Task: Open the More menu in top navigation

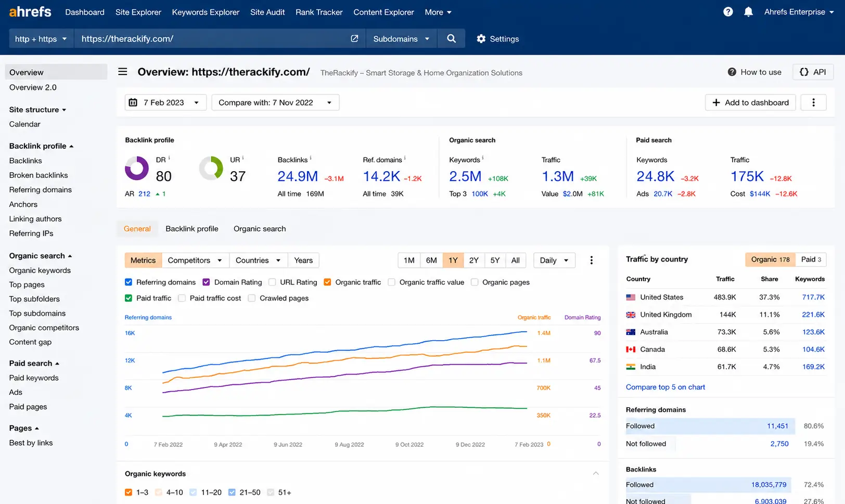Action: (438, 12)
